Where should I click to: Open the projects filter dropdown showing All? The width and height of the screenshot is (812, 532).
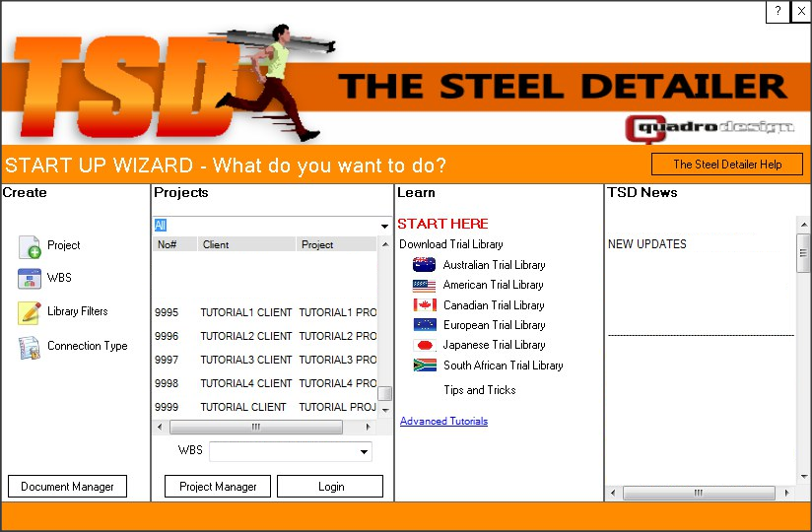(x=384, y=226)
